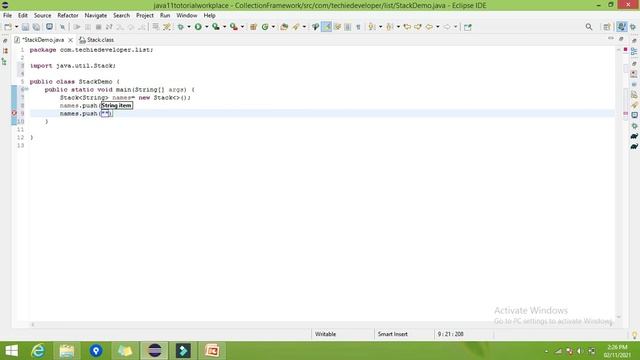
Task: Open first Gradle elephant view icon
Action: coord(634,136)
